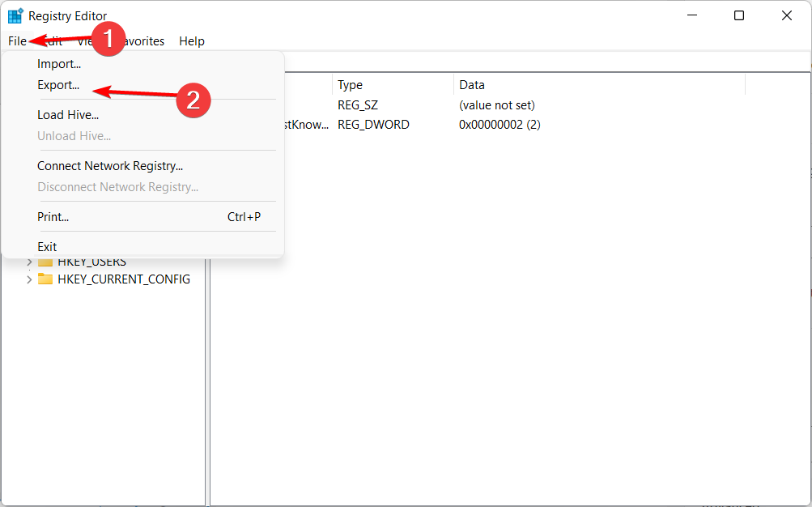The height and width of the screenshot is (507, 812).
Task: Open the Help menu
Action: tap(192, 40)
